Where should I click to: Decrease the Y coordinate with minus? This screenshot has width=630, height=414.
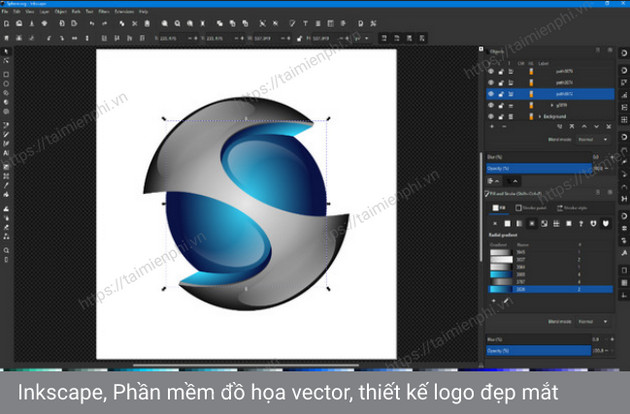pyautogui.click(x=236, y=38)
